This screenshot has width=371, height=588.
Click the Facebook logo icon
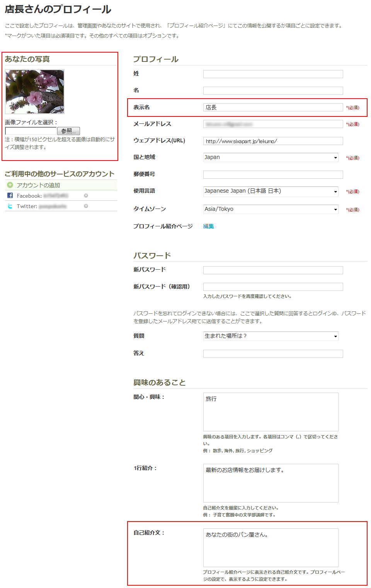click(10, 195)
